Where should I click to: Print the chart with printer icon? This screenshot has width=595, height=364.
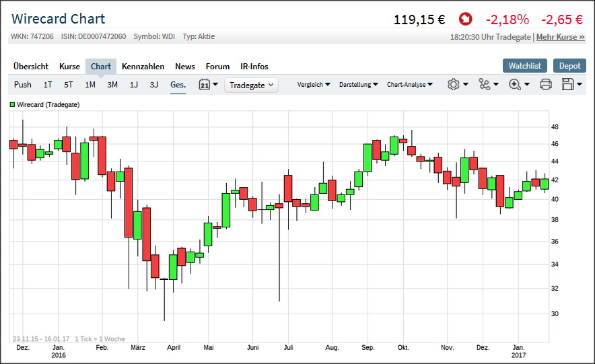coord(546,84)
